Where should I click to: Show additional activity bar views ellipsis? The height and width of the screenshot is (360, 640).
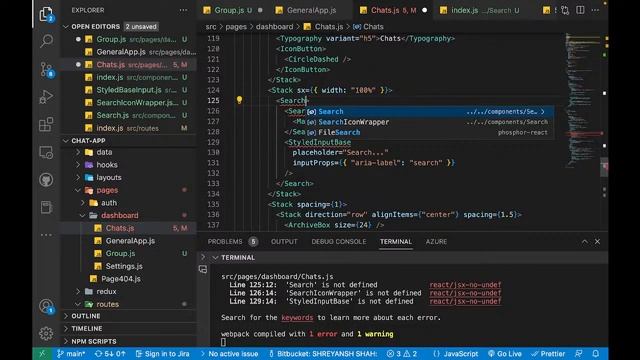[x=46, y=235]
